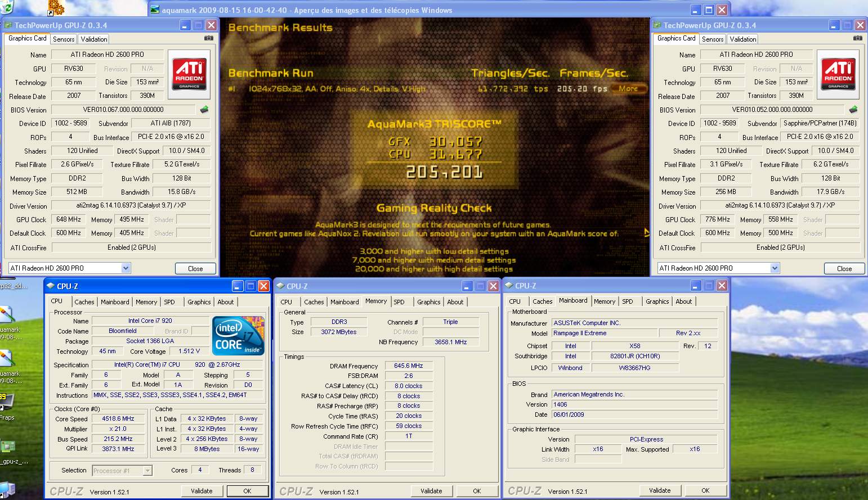Click BIOS save chip icon in left GPU-Z
Image resolution: width=868 pixels, height=500 pixels.
tap(204, 110)
